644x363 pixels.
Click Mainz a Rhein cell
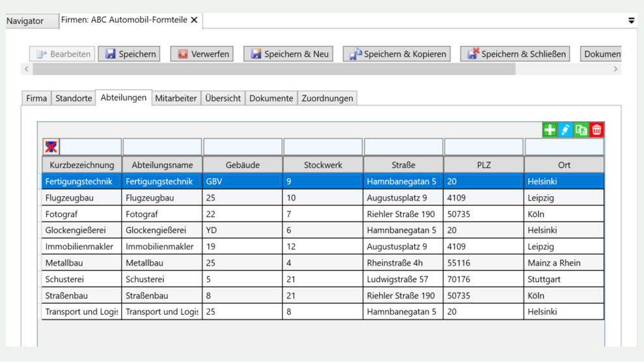click(x=565, y=263)
